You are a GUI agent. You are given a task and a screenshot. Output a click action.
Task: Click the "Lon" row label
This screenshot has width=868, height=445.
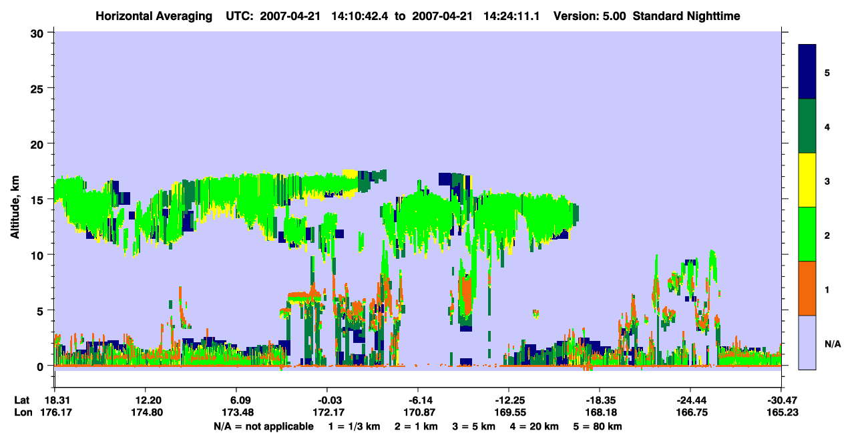tap(22, 412)
